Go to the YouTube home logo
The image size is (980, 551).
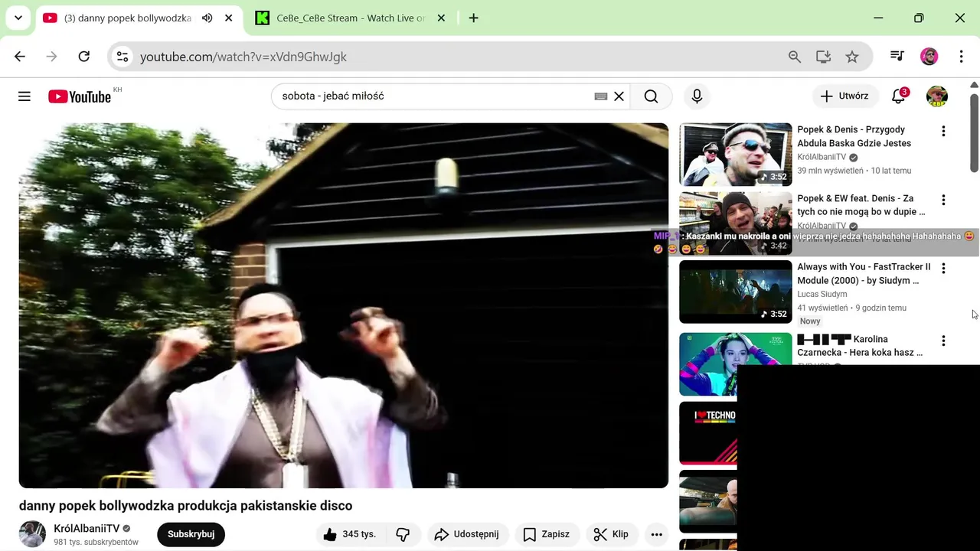point(80,96)
